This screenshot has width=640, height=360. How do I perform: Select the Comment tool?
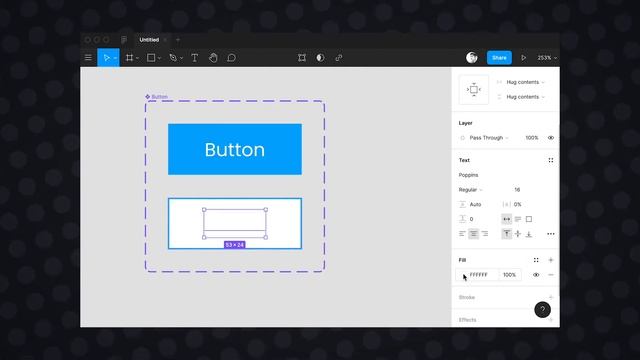231,58
